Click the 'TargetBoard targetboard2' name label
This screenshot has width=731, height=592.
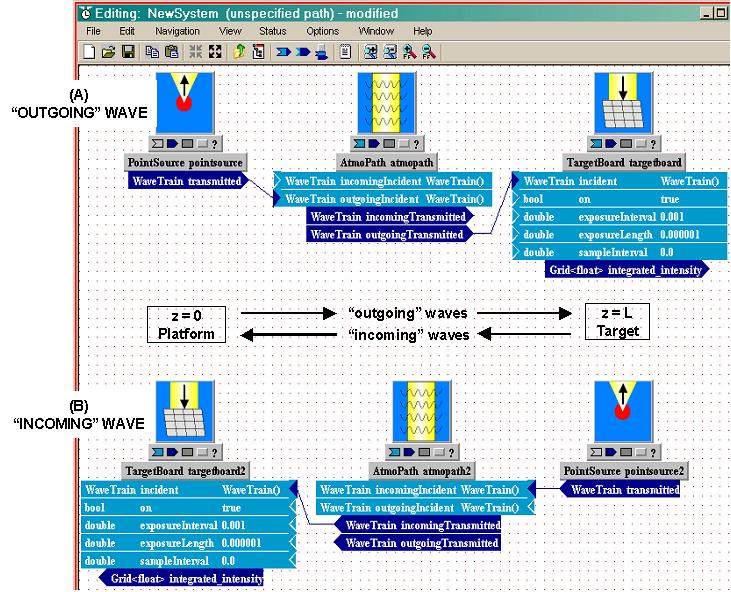[186, 471]
